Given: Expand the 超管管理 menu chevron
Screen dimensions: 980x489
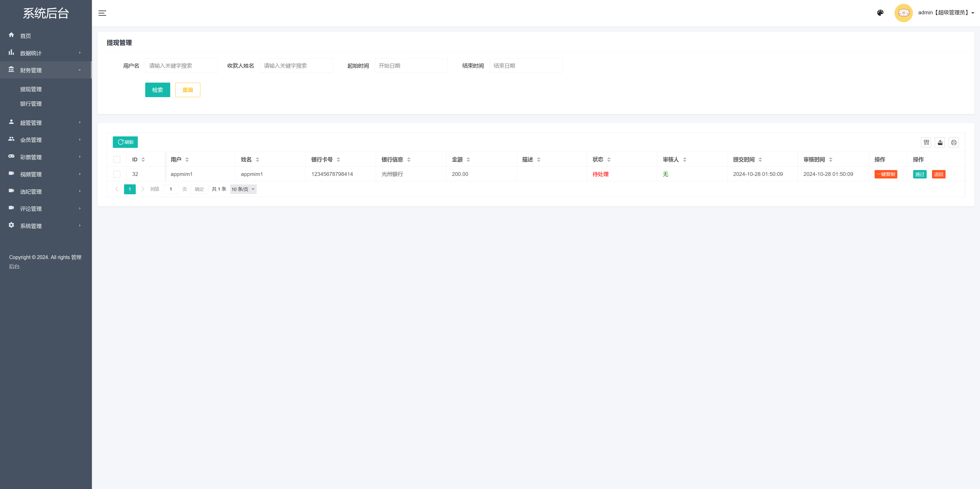Looking at the screenshot, I should click(x=80, y=122).
